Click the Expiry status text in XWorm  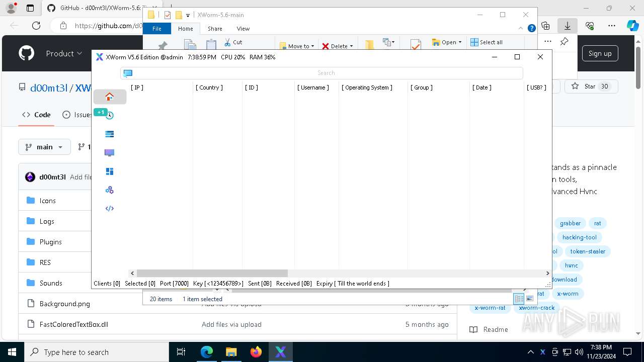[x=353, y=284]
